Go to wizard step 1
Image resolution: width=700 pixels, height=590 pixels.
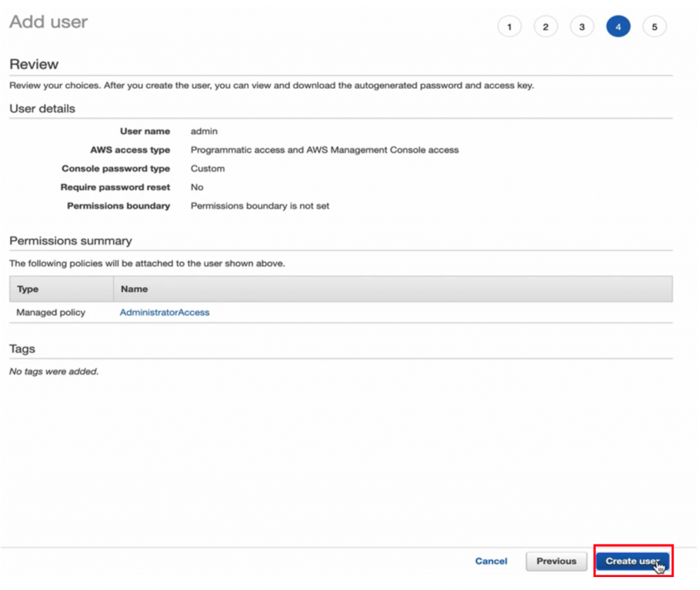tap(509, 27)
